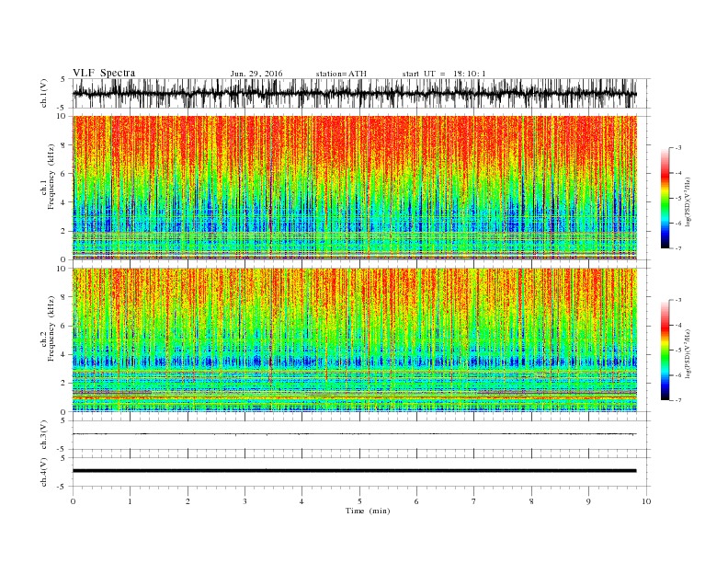Click the "1" tick label on time axis
The image size is (728, 563).
(x=131, y=501)
